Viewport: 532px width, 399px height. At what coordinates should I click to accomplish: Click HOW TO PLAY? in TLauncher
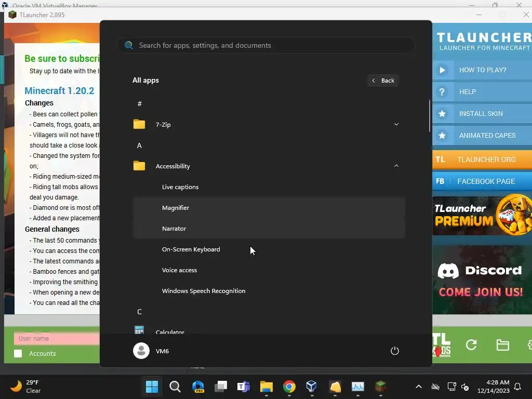483,70
